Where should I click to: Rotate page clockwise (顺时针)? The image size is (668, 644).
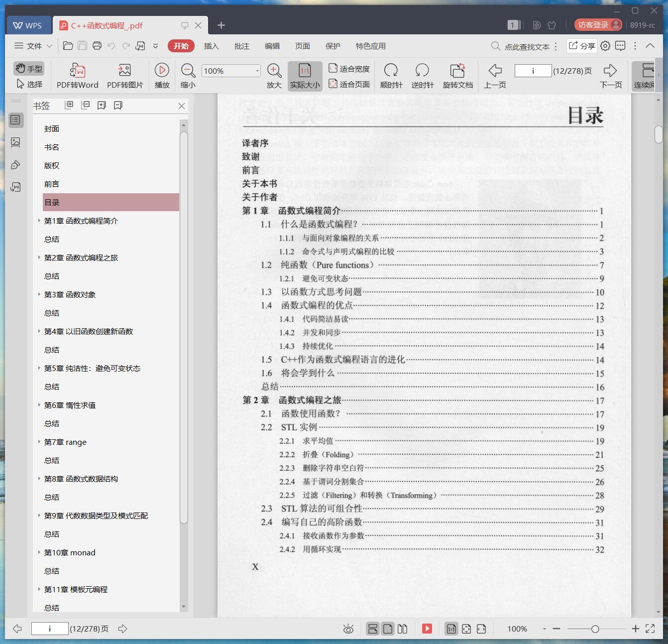coord(391,76)
